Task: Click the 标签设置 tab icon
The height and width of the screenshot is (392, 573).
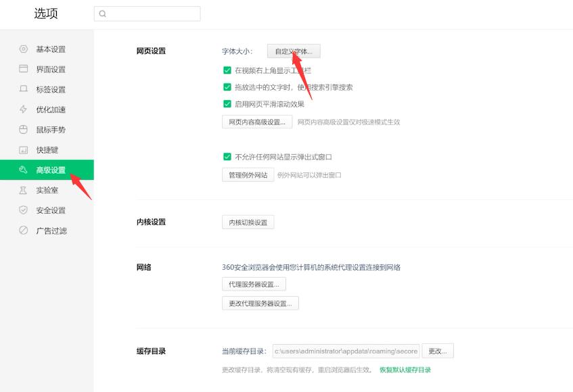Action: pos(24,89)
